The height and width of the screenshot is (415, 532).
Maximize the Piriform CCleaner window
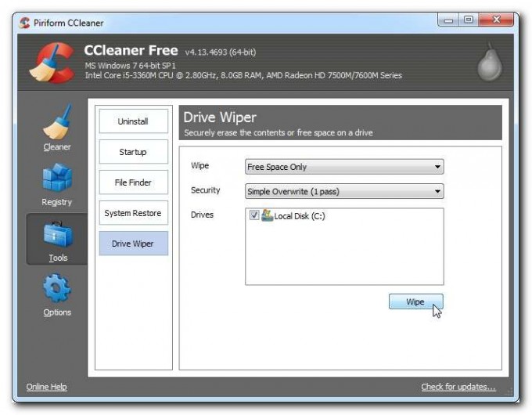468,20
